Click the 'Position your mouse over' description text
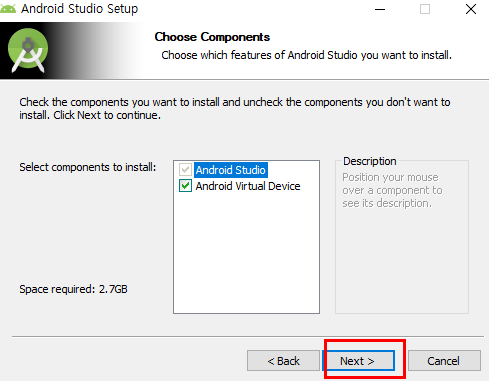The image size is (489, 381). pos(392,190)
